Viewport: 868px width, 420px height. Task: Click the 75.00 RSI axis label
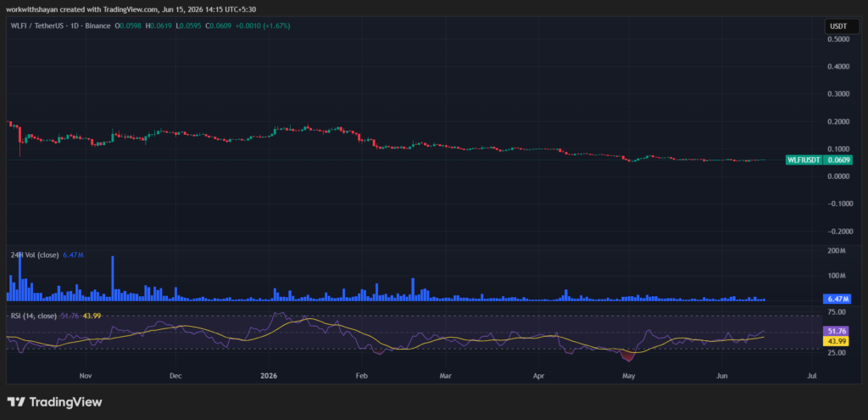click(x=835, y=312)
